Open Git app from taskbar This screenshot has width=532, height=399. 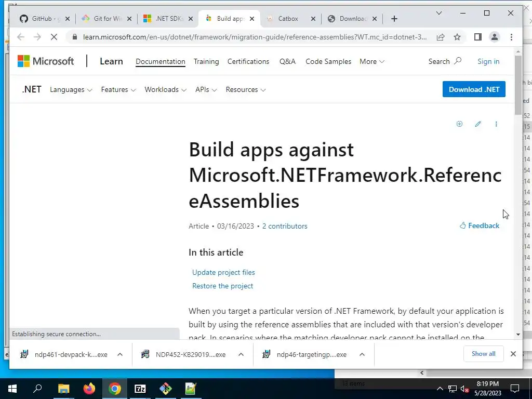[x=166, y=389]
